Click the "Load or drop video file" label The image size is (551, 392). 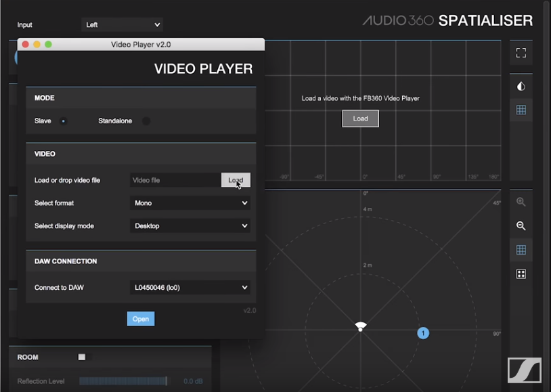click(67, 180)
